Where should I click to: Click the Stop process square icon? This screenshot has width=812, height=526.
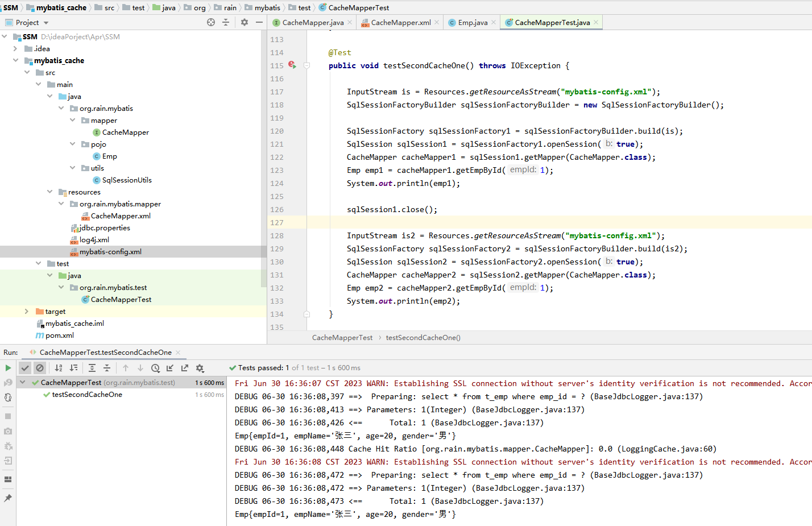[x=8, y=416]
